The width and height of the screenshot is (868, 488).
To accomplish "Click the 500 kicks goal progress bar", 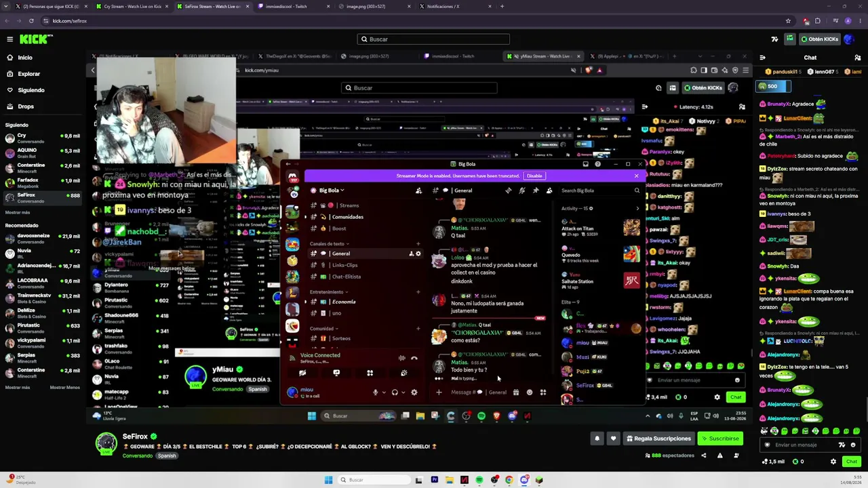I will pos(774,87).
